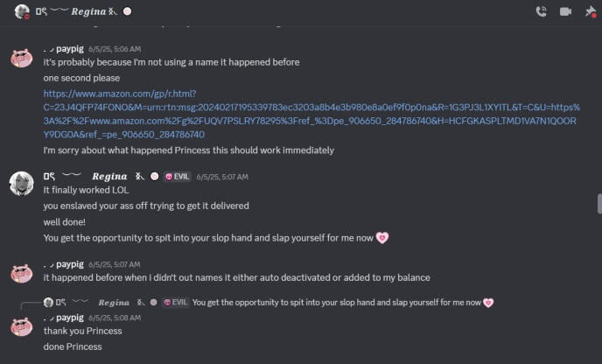Start a voice call
The image size is (602, 364).
[541, 11]
